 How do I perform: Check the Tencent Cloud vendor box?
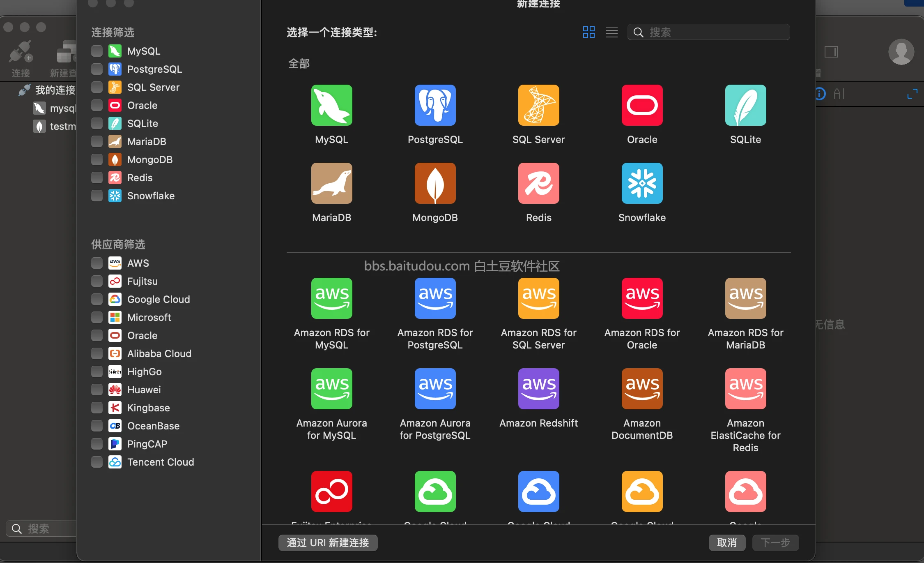pos(97,462)
